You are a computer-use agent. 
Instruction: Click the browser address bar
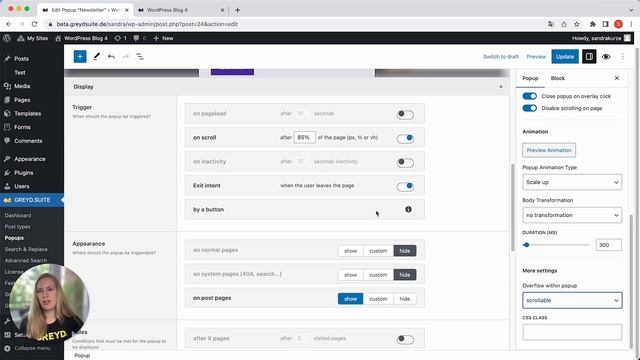coord(294,24)
